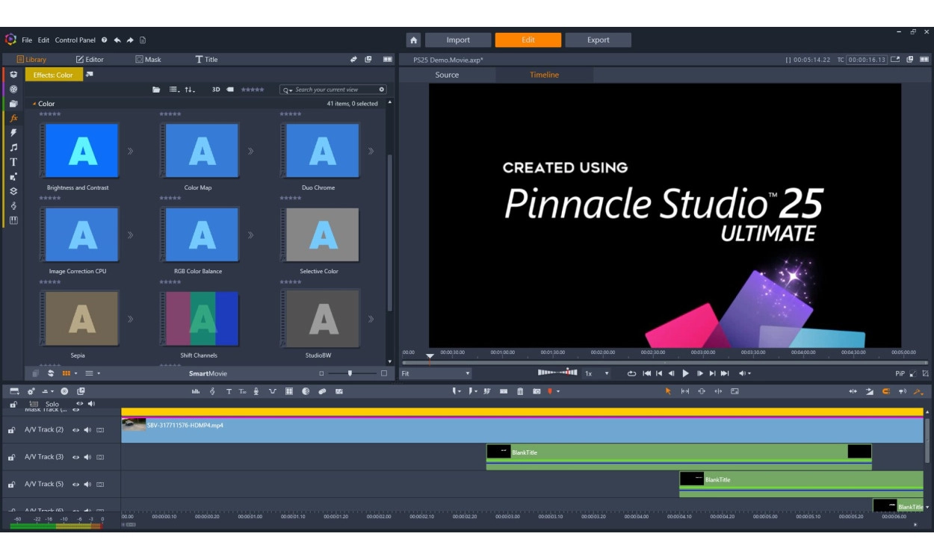Click the Import button
Viewport: 934px width, 560px height.
click(458, 40)
